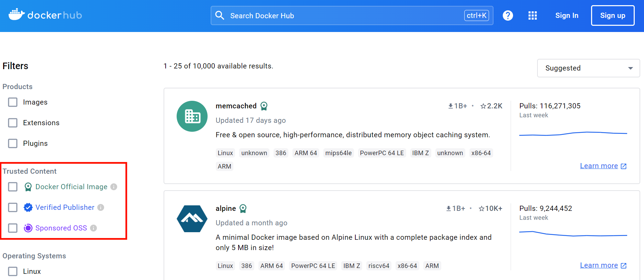The image size is (644, 280).
Task: Click the memcached organization logo
Action: [x=192, y=116]
